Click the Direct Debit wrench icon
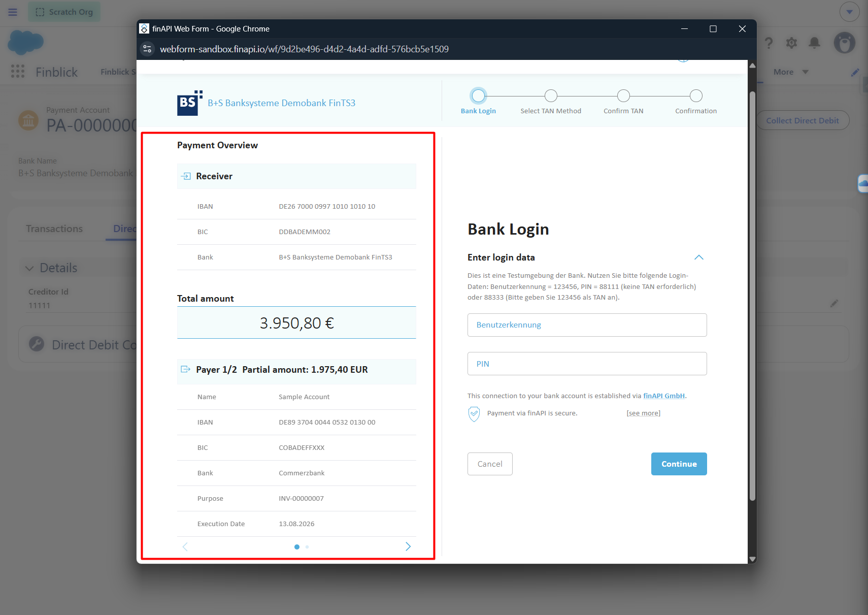This screenshot has width=868, height=615. [37, 344]
